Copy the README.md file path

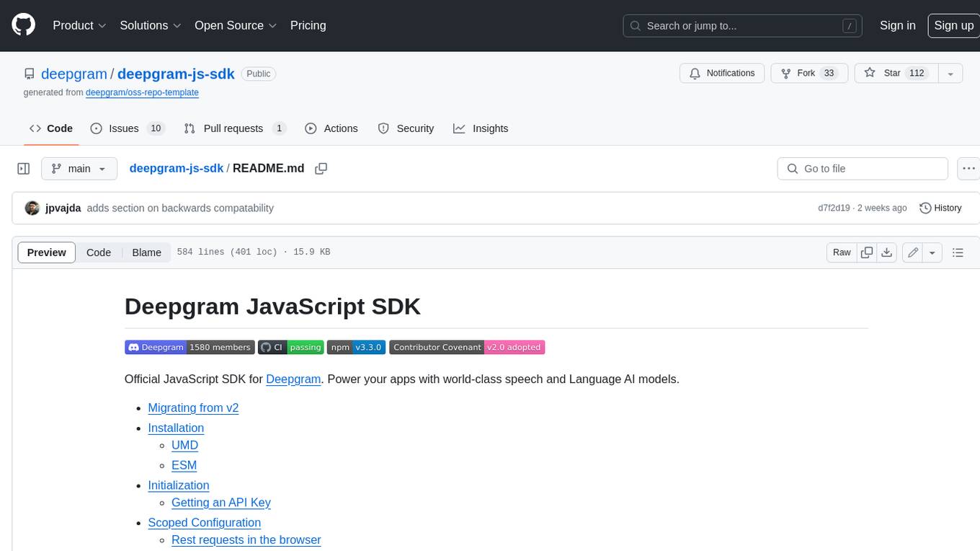321,169
